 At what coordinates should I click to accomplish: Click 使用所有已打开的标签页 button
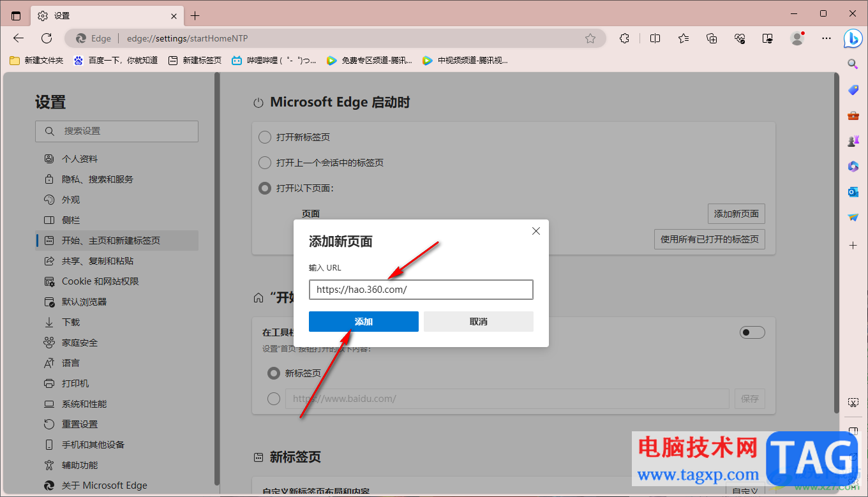710,239
